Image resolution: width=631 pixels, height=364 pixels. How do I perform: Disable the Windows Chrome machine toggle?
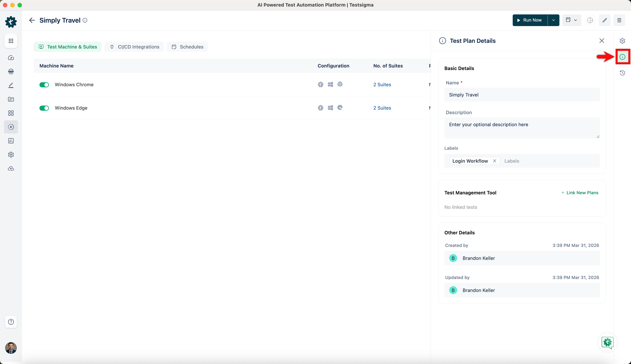[44, 85]
